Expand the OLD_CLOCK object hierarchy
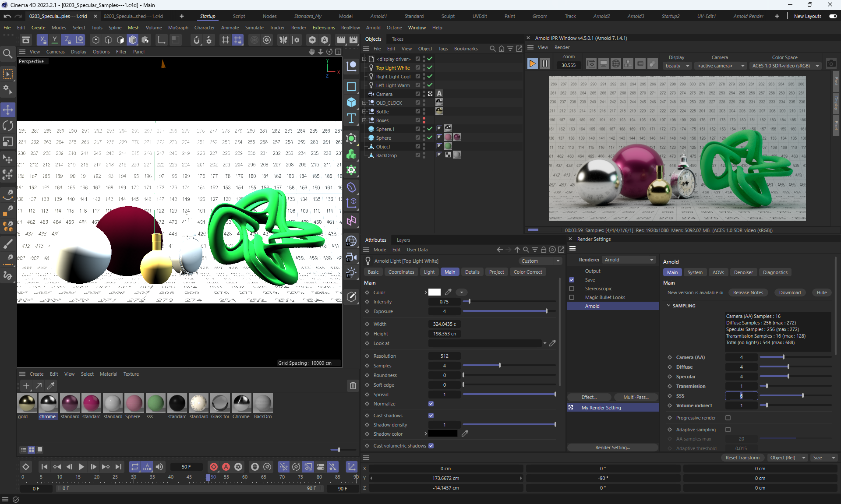The height and width of the screenshot is (504, 841). pos(364,103)
